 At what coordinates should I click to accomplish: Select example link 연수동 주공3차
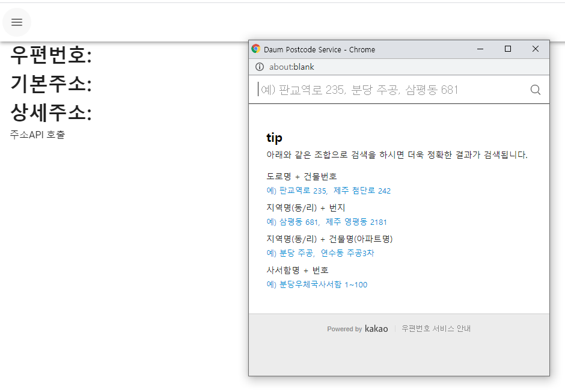[x=347, y=253]
